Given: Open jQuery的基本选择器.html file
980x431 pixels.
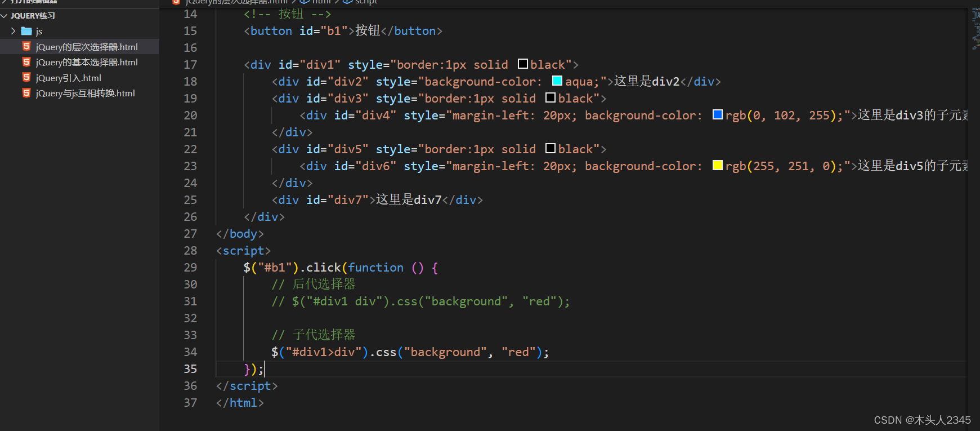Looking at the screenshot, I should [x=87, y=63].
